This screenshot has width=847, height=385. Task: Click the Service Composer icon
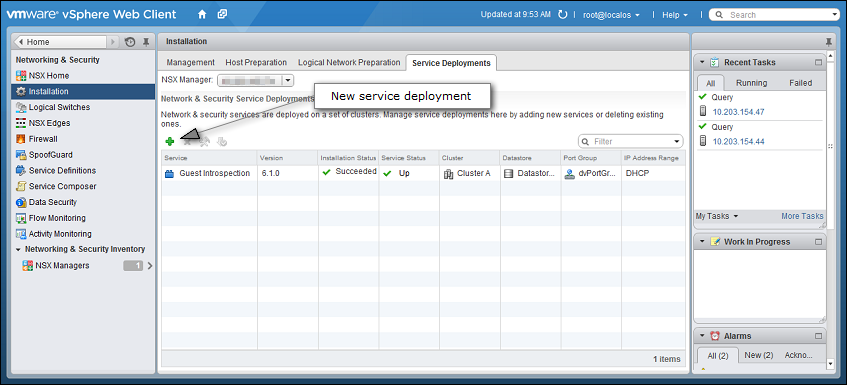click(21, 186)
